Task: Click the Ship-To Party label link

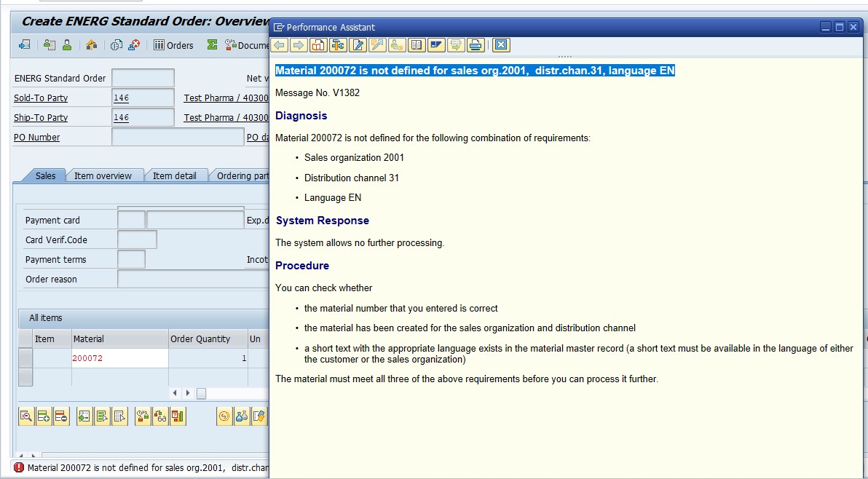Action: click(x=41, y=118)
